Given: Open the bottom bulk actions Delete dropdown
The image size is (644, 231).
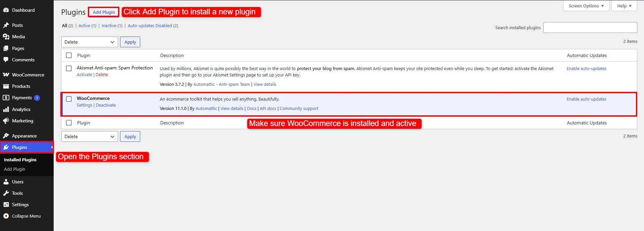Looking at the screenshot, I should [x=90, y=136].
